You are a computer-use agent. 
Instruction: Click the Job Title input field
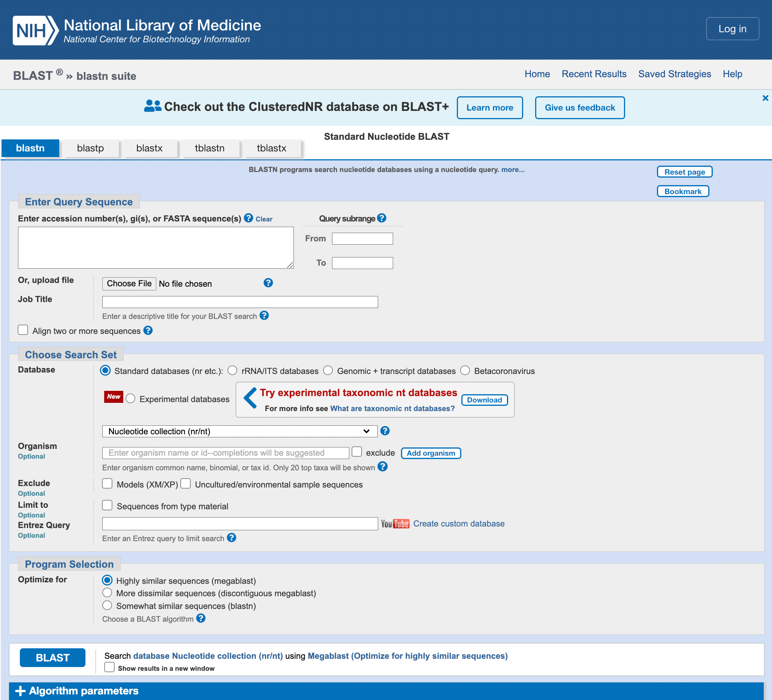(240, 302)
